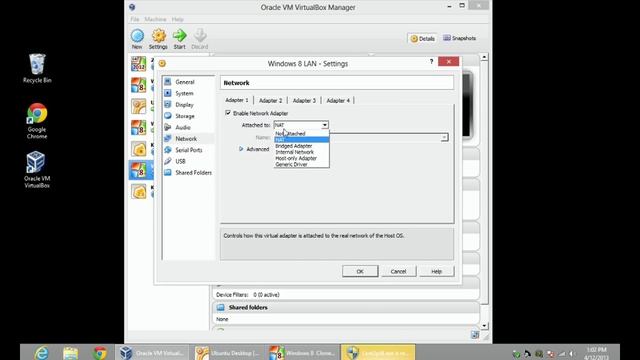The image size is (640, 360).
Task: Open the Help menu in the menu bar
Action: [178, 19]
